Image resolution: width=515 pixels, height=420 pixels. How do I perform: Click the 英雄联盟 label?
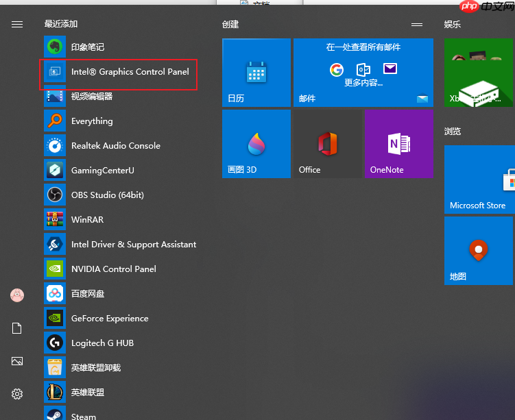click(x=88, y=392)
